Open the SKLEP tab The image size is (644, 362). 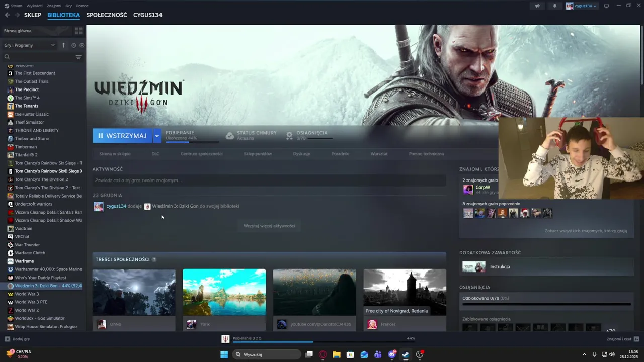click(33, 15)
